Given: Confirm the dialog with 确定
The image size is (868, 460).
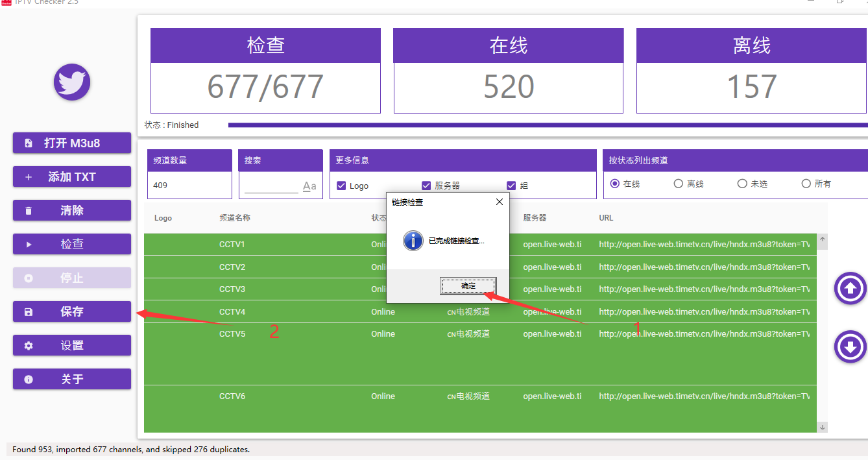Looking at the screenshot, I should [468, 285].
